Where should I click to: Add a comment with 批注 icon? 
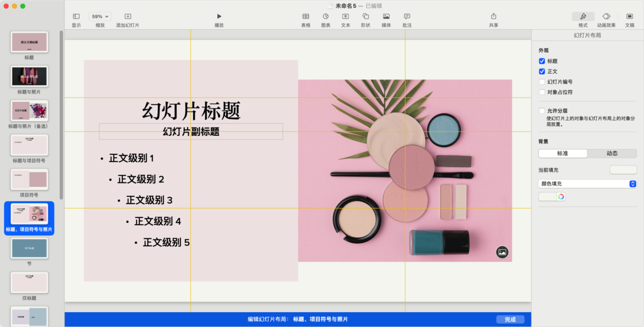pos(407,16)
